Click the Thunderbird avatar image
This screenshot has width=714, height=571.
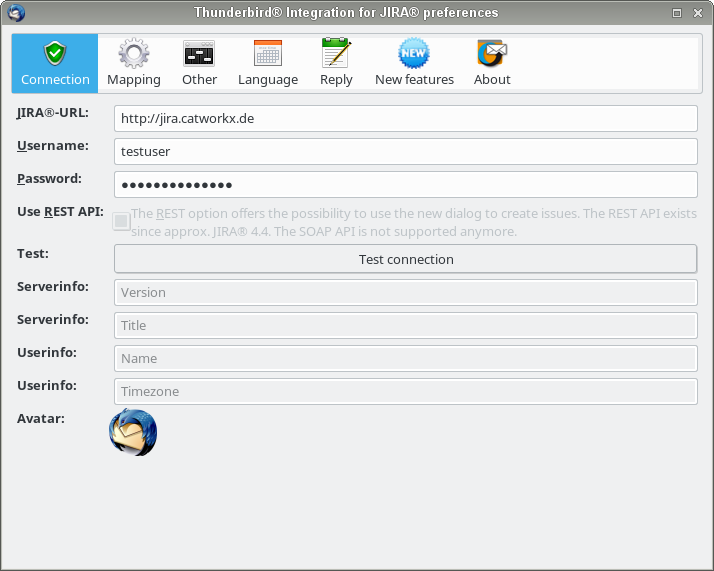coord(133,432)
